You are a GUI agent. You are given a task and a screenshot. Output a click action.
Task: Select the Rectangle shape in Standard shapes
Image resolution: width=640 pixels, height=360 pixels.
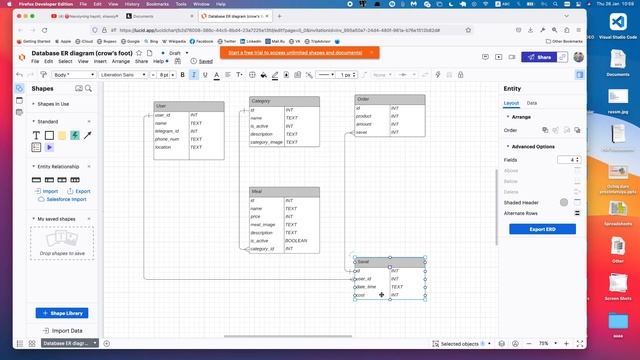(49, 135)
